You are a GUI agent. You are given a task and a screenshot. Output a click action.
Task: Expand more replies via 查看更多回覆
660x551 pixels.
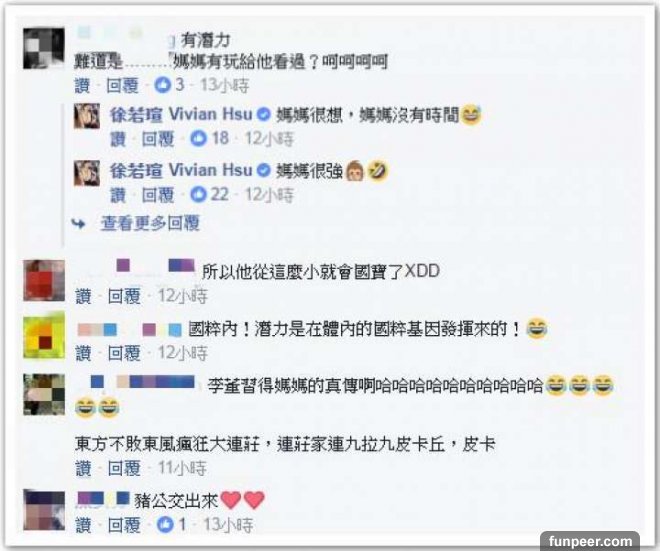tap(150, 223)
